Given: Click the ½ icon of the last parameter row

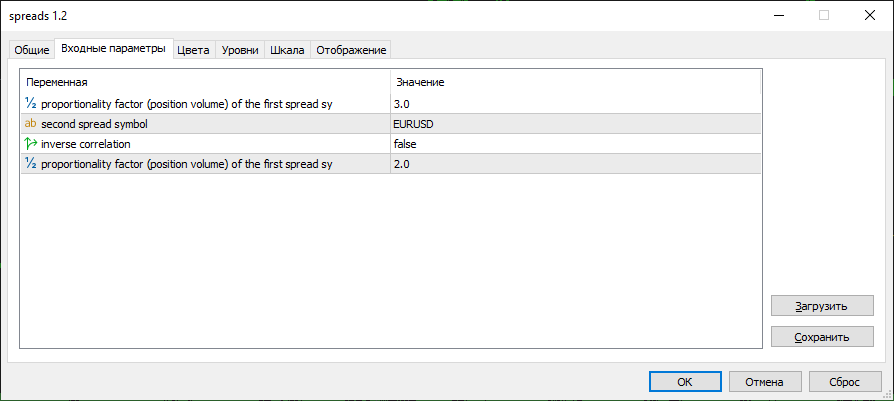Looking at the screenshot, I should pyautogui.click(x=30, y=163).
